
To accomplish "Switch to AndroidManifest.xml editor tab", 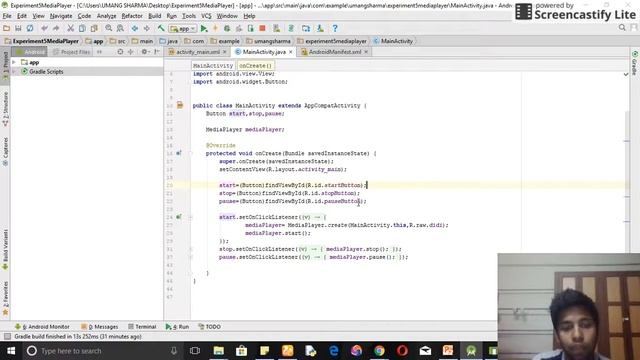I will [335, 52].
